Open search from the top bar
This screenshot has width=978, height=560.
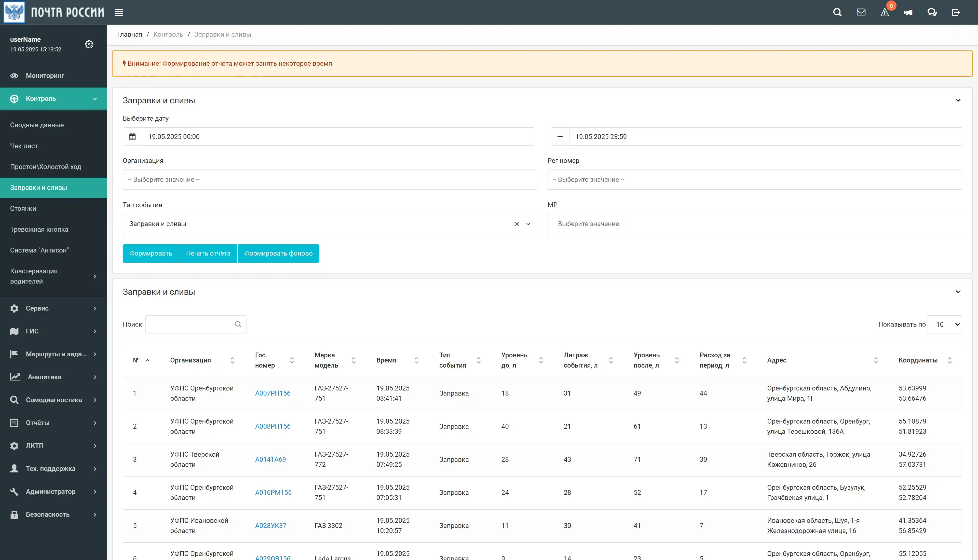[837, 12]
